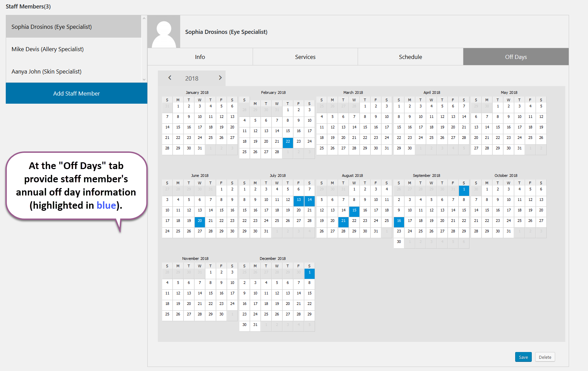
Task: Click Add Staff Member
Action: coord(76,93)
